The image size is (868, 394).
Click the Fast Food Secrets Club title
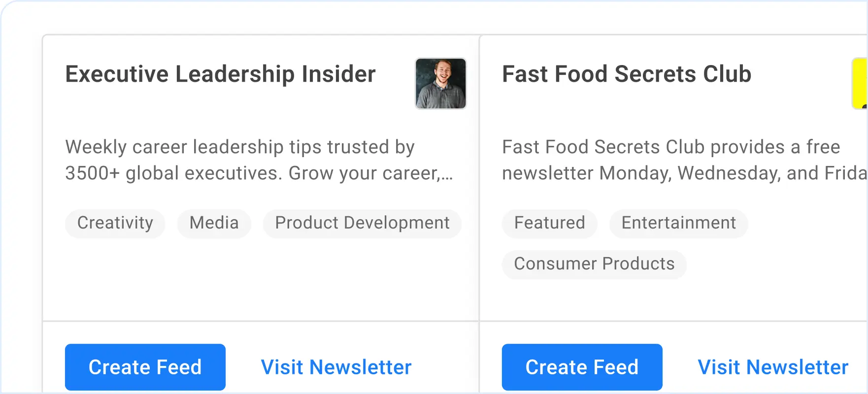coord(626,74)
